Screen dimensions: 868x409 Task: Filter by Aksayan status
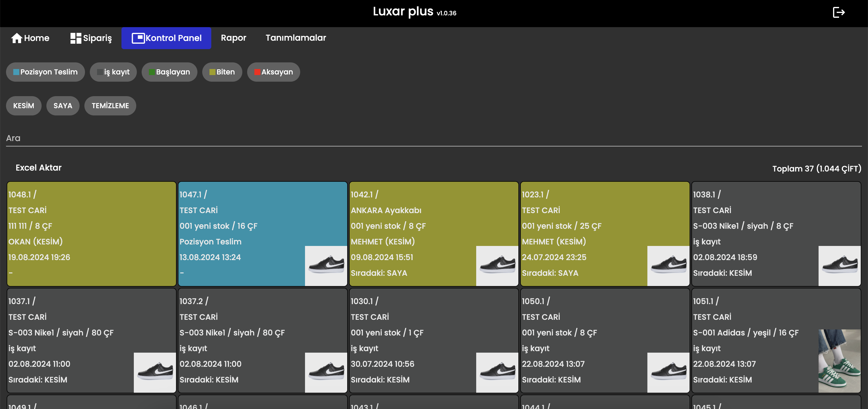point(274,72)
